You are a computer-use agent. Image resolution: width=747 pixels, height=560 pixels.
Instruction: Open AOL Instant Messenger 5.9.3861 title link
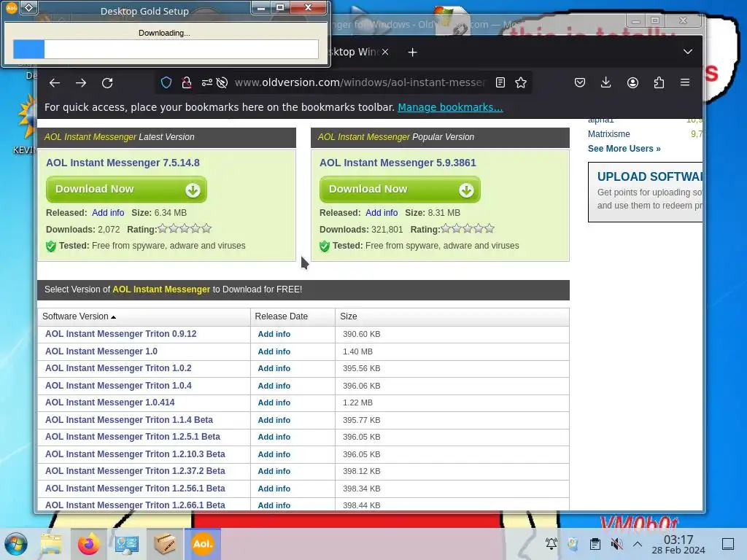(x=398, y=163)
